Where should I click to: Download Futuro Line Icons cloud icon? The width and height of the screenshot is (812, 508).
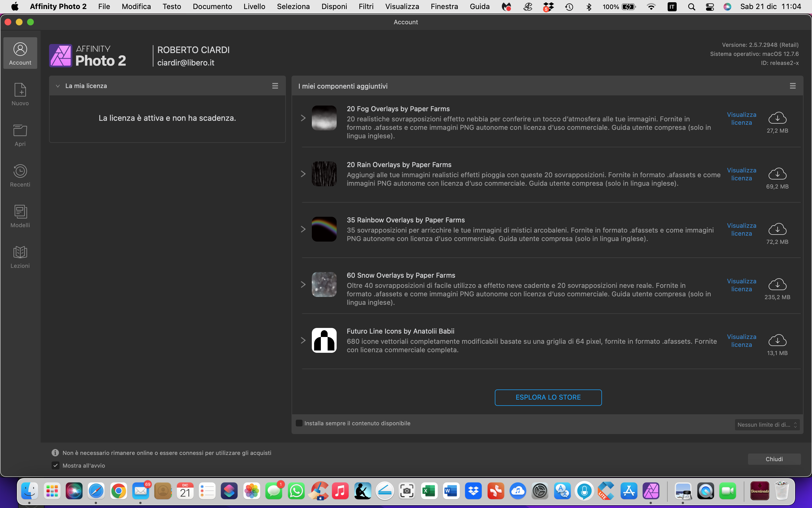(x=777, y=340)
